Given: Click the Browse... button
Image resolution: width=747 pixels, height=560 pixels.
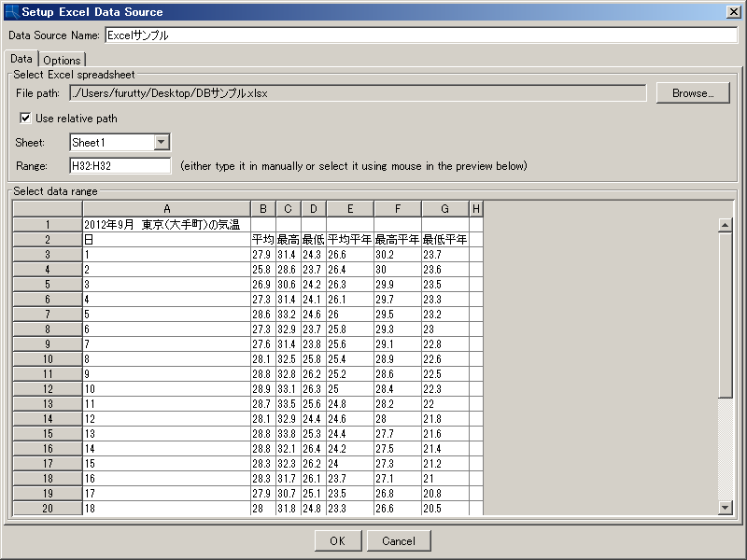Looking at the screenshot, I should pos(693,92).
